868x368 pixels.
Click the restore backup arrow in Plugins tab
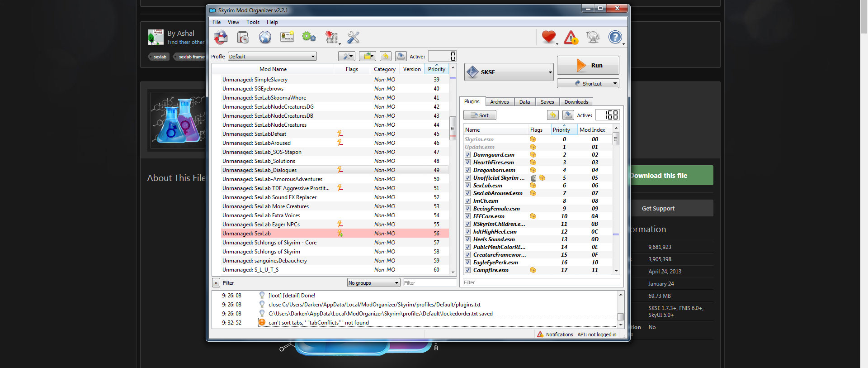coord(553,115)
